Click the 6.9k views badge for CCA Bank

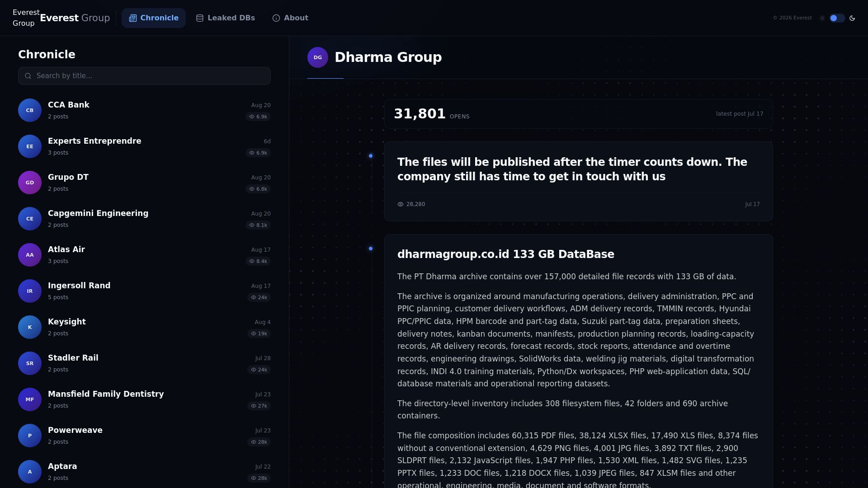pos(258,117)
